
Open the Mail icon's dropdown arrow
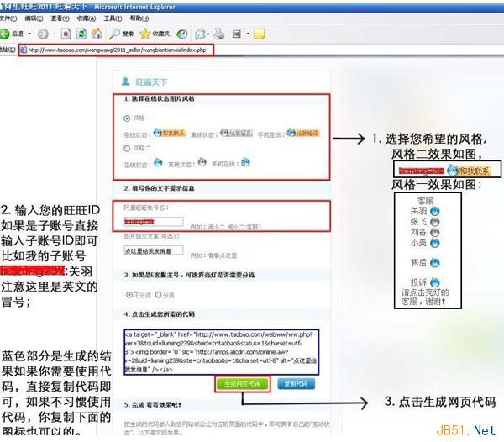[x=208, y=34]
